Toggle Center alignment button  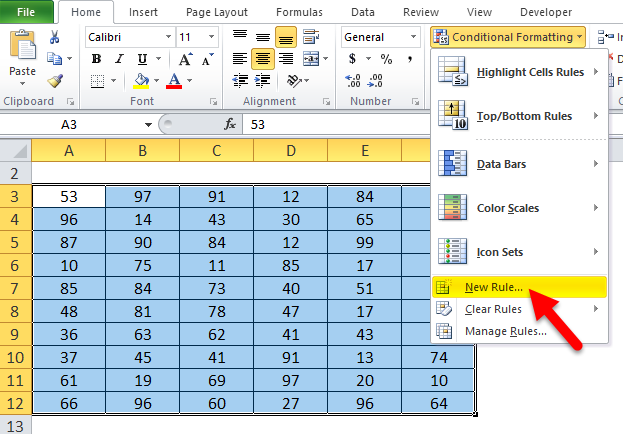[263, 59]
